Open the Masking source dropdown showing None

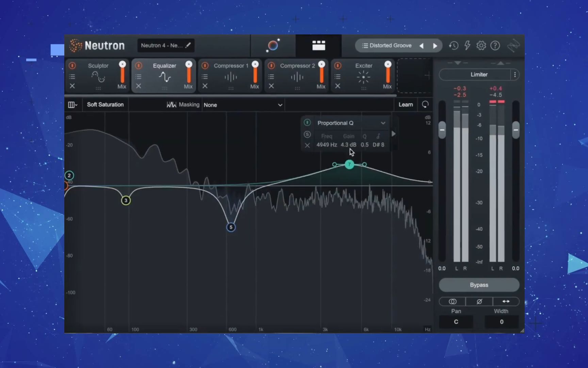[x=243, y=105]
